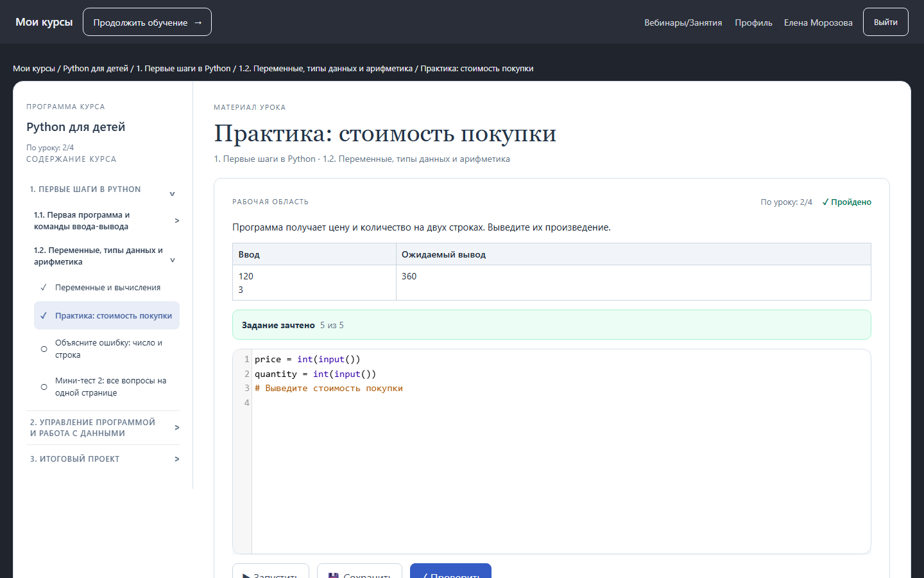Click page heading Практика: стоимость покупки

(385, 134)
